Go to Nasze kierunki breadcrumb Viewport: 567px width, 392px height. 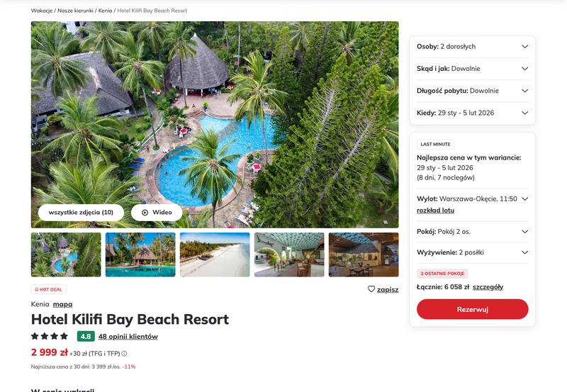pyautogui.click(x=75, y=11)
